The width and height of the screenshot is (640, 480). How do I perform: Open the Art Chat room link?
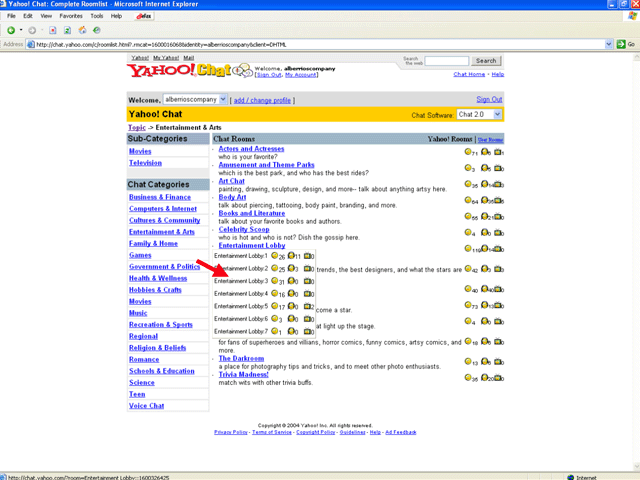coord(231,181)
